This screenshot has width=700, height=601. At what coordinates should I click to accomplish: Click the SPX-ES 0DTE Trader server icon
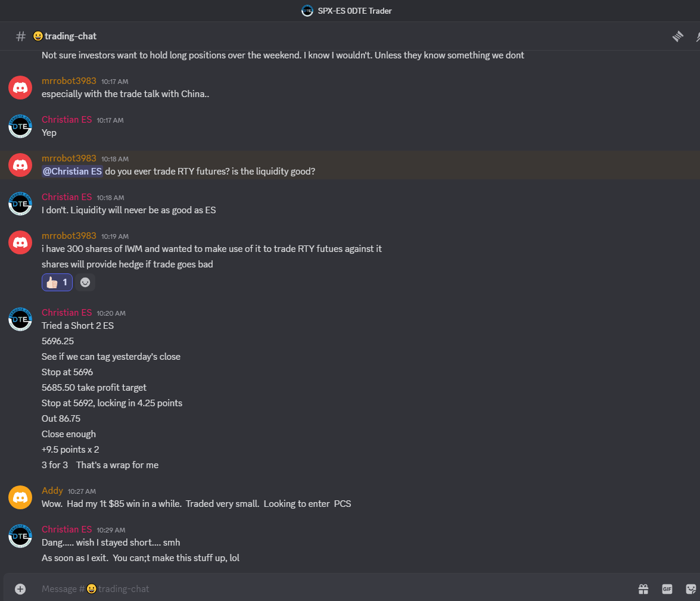coord(307,11)
